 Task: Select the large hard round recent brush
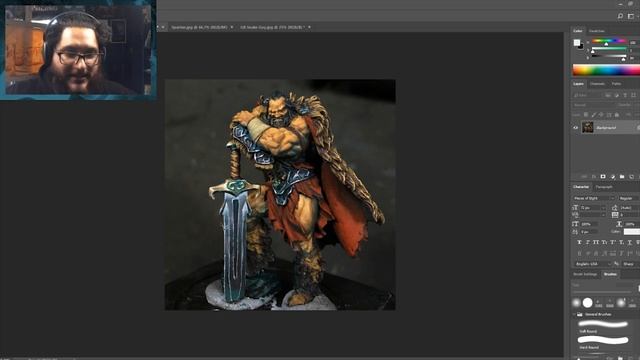(587, 303)
